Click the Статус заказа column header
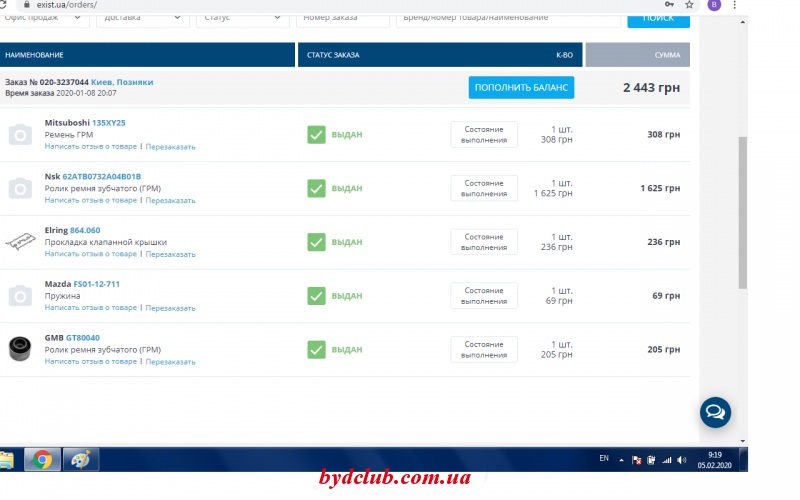The width and height of the screenshot is (800, 500). 333,55
